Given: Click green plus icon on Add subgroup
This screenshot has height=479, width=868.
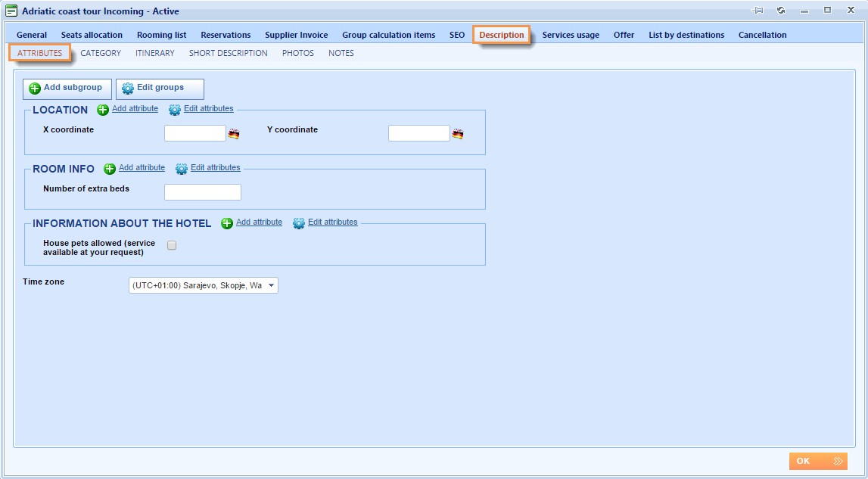Looking at the screenshot, I should click(35, 89).
